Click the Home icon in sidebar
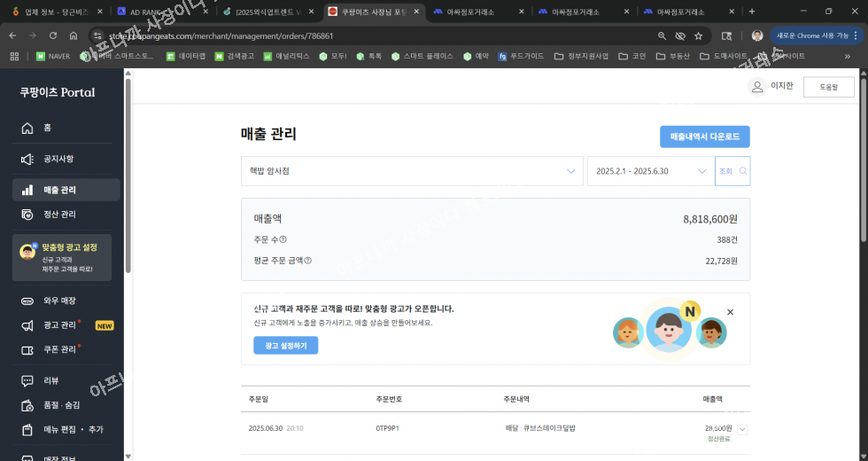Viewport: 868px width, 461px height. pyautogui.click(x=27, y=128)
